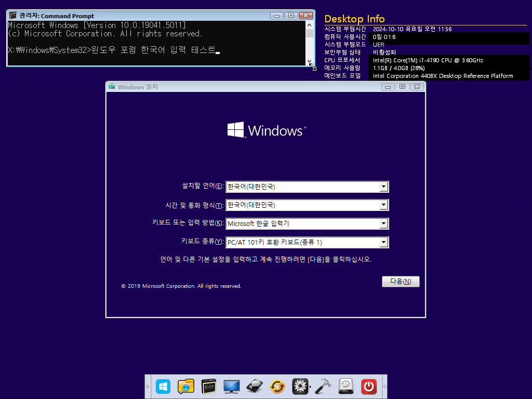532x399 pixels.
Task: Click the Command Prompt scrollbar up arrow
Action: 310,25
